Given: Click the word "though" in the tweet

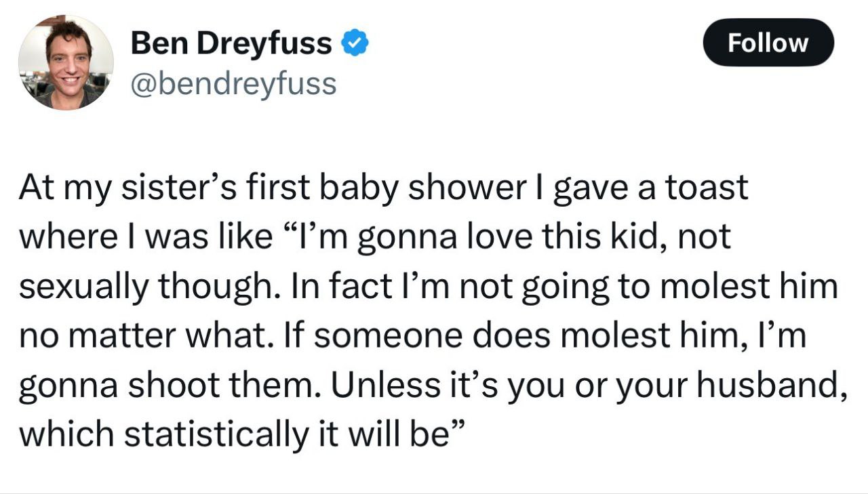Looking at the screenshot, I should [x=212, y=287].
